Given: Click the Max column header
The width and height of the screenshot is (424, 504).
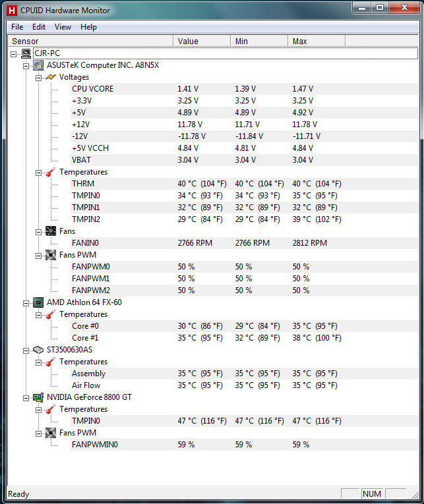Looking at the screenshot, I should (x=317, y=41).
